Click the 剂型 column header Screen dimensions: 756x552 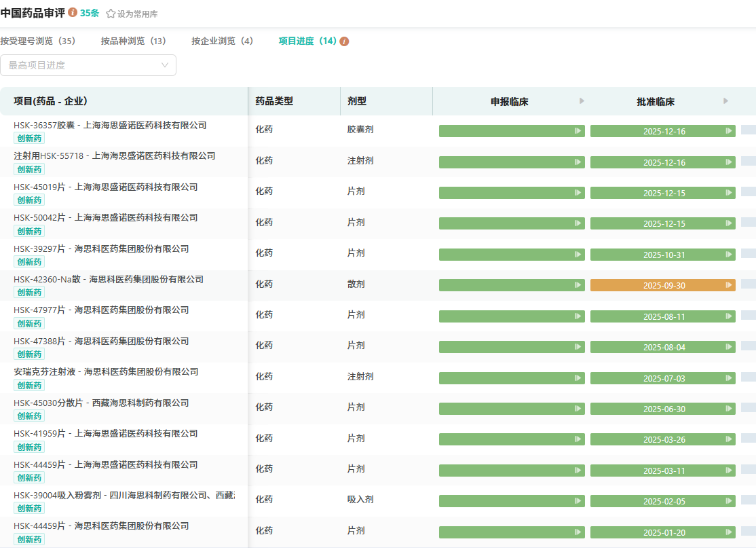(x=357, y=101)
